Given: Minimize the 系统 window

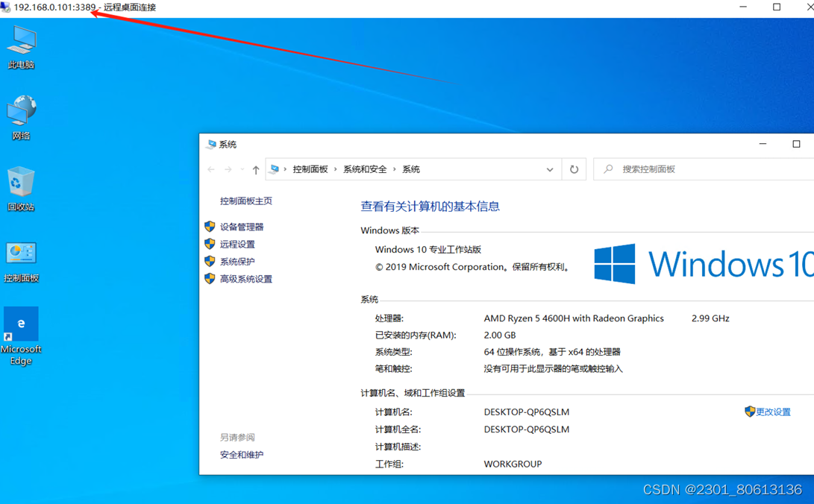Looking at the screenshot, I should click(x=763, y=144).
